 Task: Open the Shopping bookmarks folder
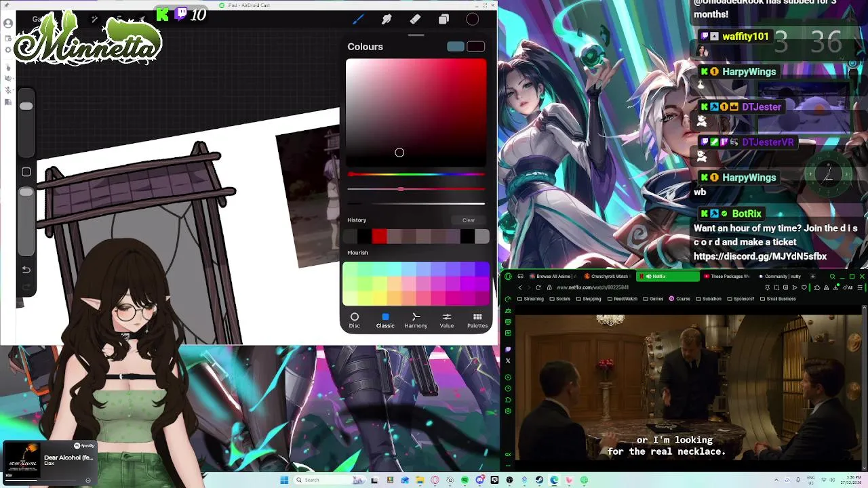(x=588, y=299)
